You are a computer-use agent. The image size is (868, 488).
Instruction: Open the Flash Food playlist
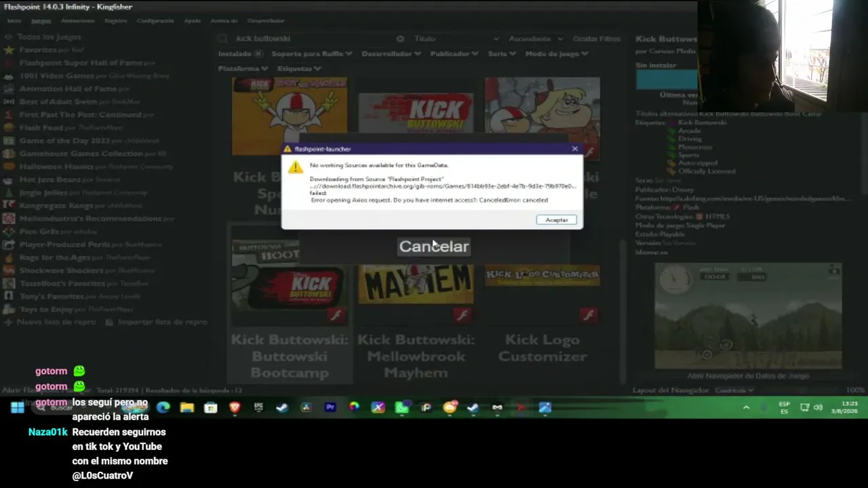tap(64, 127)
